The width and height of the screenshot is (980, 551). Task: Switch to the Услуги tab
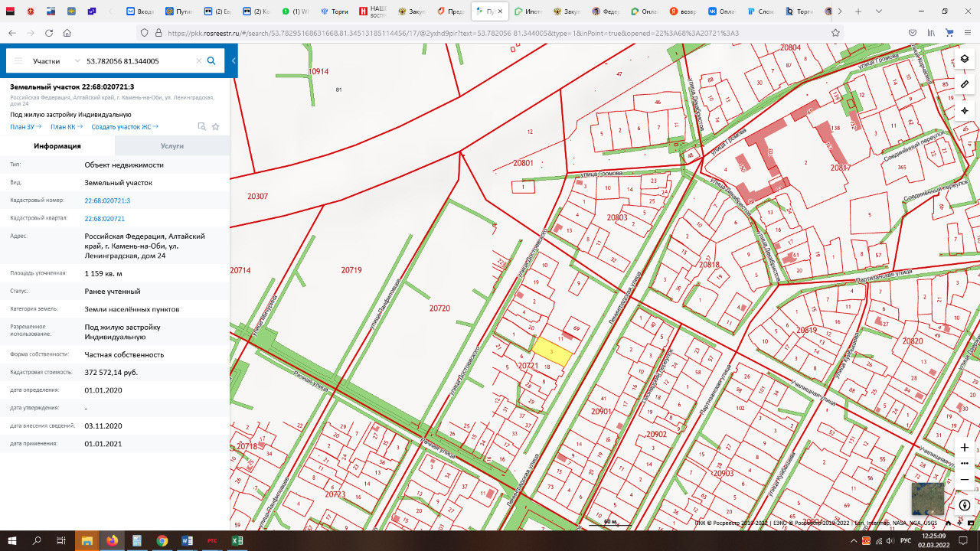coord(172,146)
